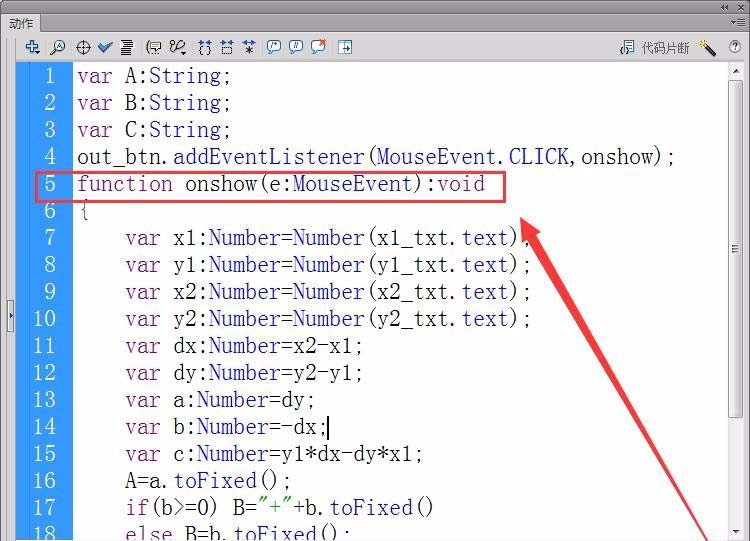Open the 代码片断 code snippets button

(x=654, y=47)
